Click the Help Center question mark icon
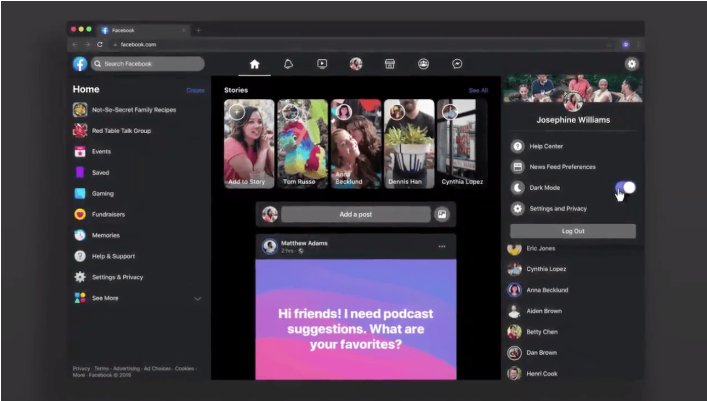Screen dimensions: 707x401 [x=518, y=146]
